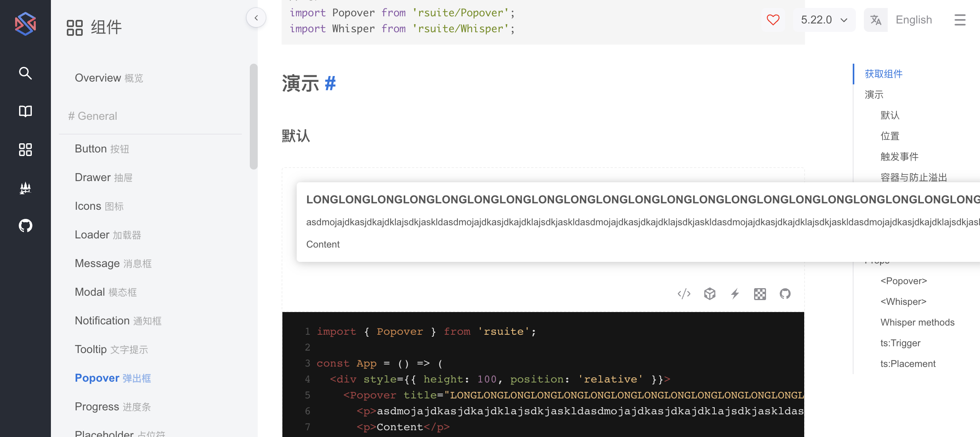
Task: Open the Popover 弹出框 sidebar entry
Action: tap(113, 378)
